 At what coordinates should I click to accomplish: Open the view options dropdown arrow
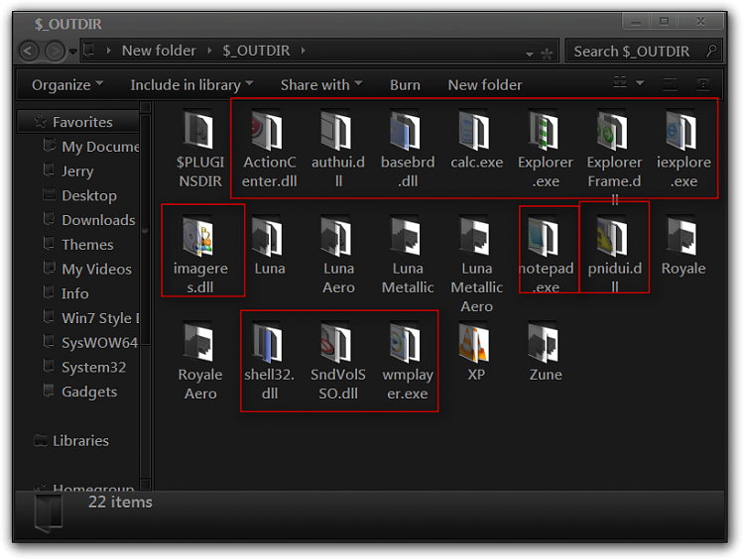click(x=640, y=83)
